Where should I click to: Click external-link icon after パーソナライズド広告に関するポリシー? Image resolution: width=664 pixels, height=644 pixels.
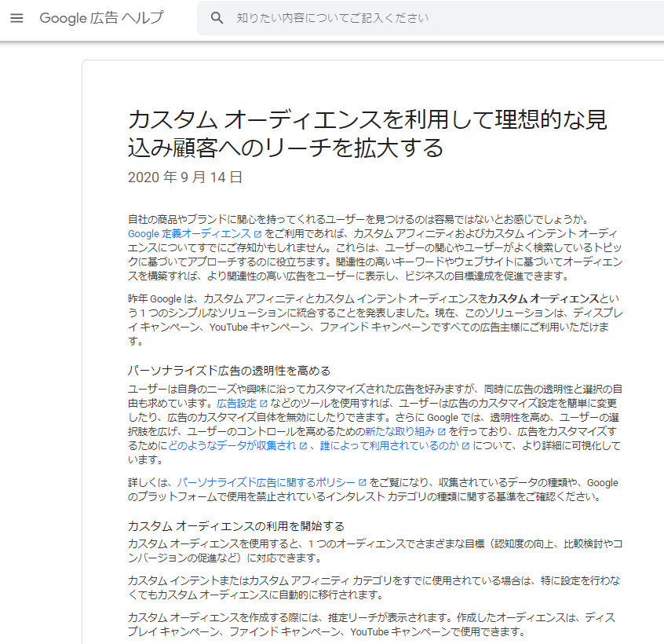click(x=363, y=482)
